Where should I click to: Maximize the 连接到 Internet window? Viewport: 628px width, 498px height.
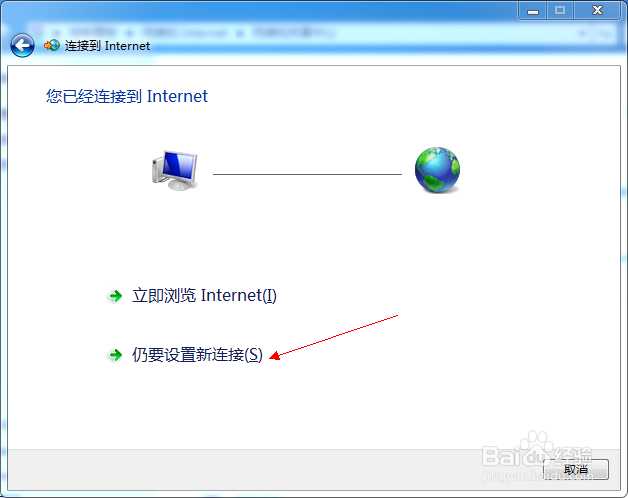tap(560, 10)
